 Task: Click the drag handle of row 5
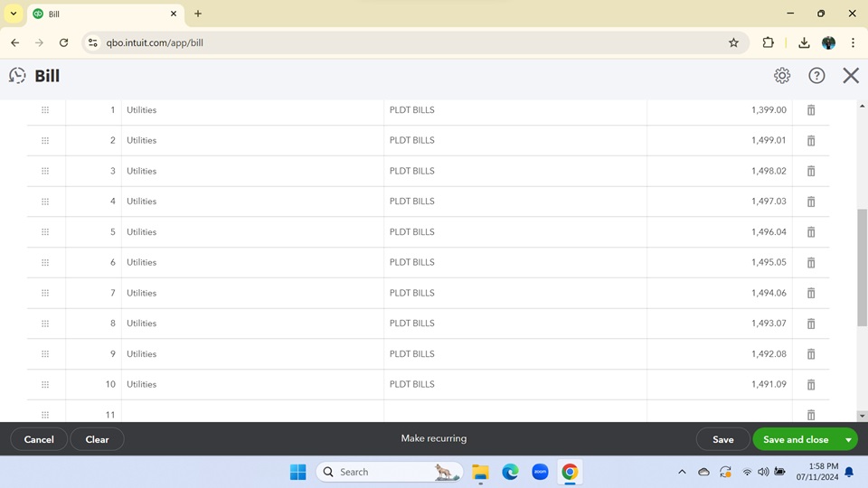coord(45,232)
